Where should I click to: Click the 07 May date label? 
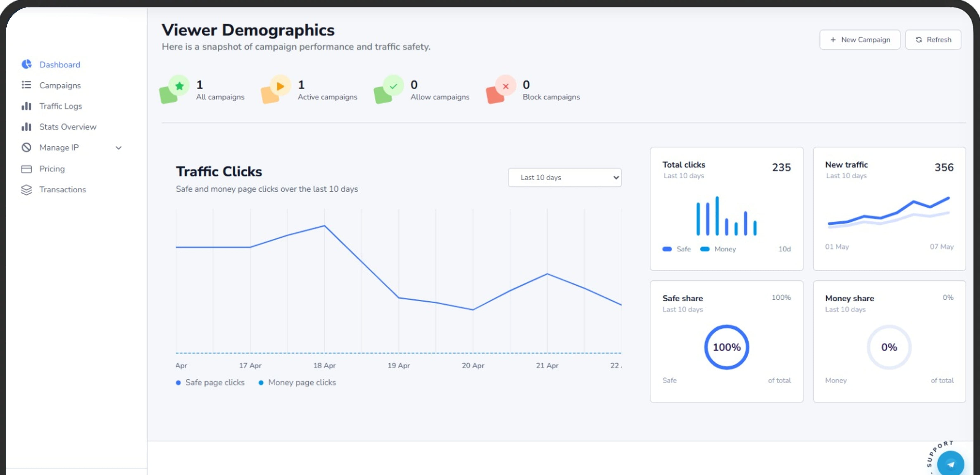click(942, 247)
